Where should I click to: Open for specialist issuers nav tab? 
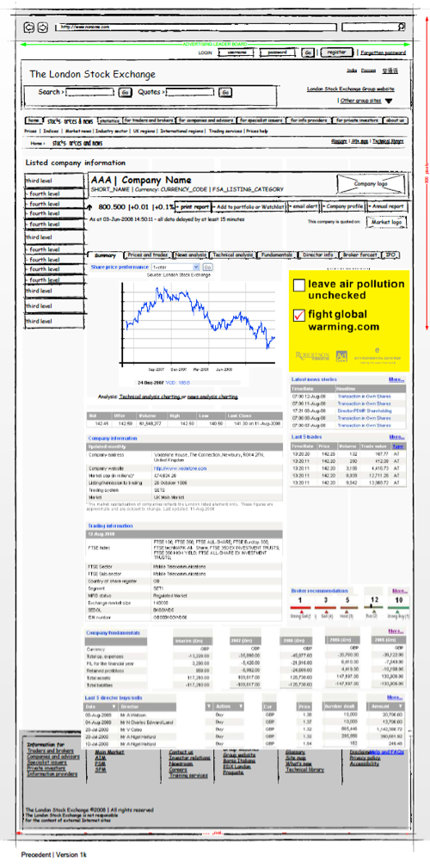[261, 120]
